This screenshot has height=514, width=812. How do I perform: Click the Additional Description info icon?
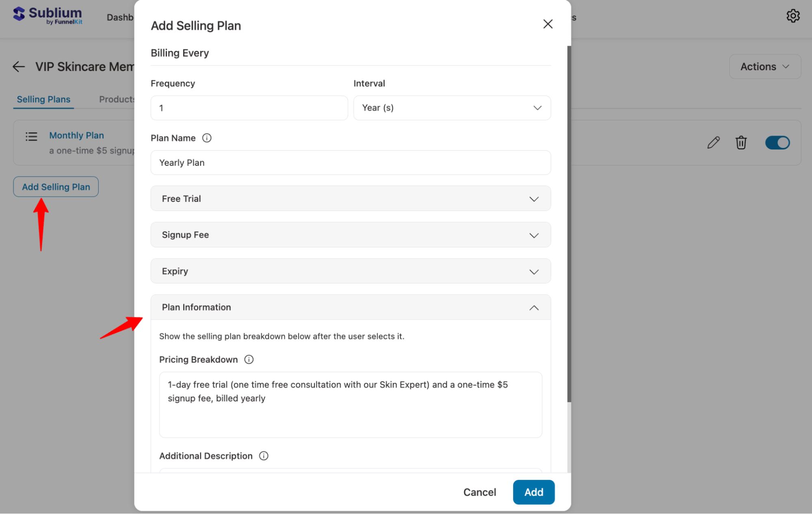pyautogui.click(x=264, y=455)
